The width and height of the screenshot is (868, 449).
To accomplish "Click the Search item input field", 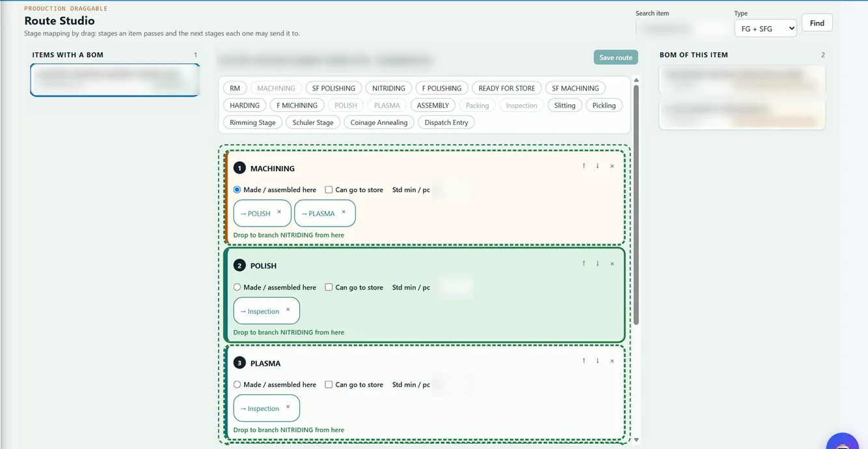I will 683,28.
